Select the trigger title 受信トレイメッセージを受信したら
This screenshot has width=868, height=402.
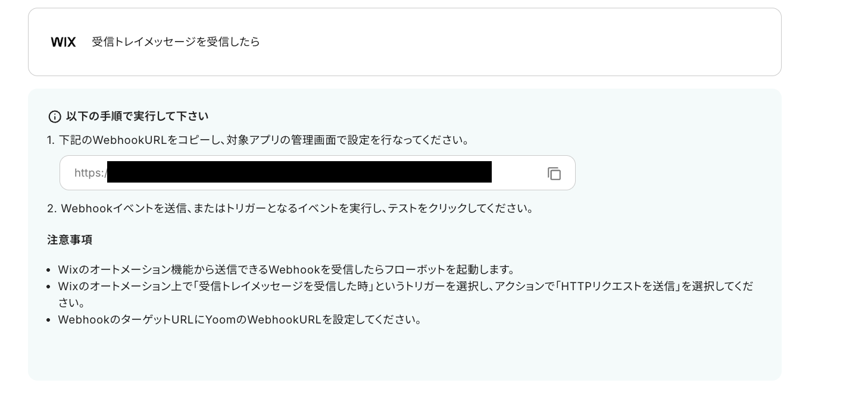coord(176,42)
